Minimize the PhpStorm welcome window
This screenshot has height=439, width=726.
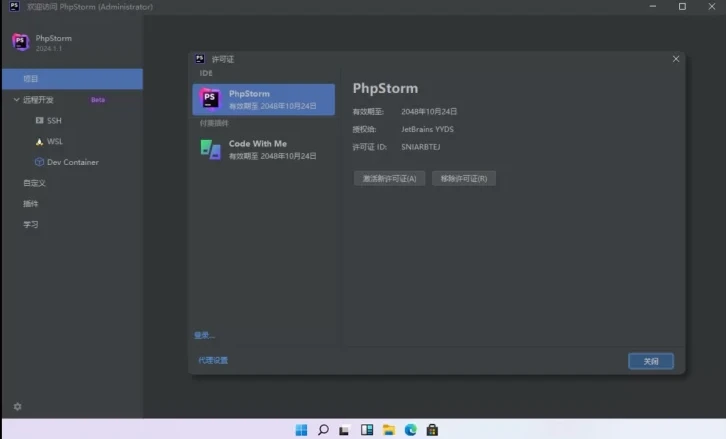653,6
